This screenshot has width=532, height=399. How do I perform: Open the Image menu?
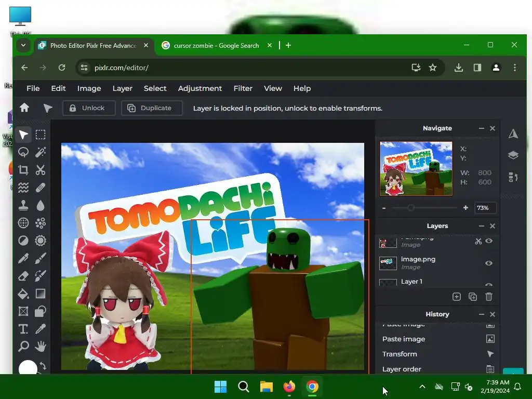click(x=89, y=88)
